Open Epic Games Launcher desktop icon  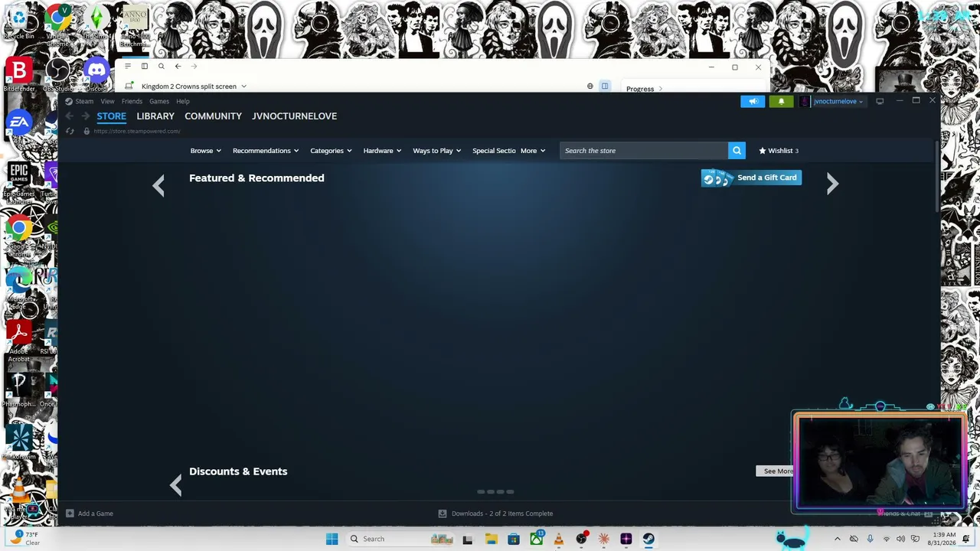(19, 180)
